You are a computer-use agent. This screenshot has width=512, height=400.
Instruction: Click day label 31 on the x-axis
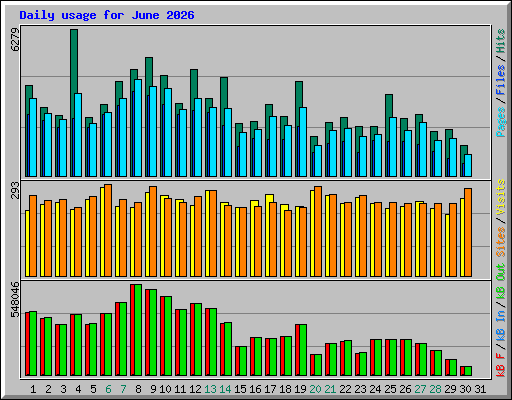point(480,389)
